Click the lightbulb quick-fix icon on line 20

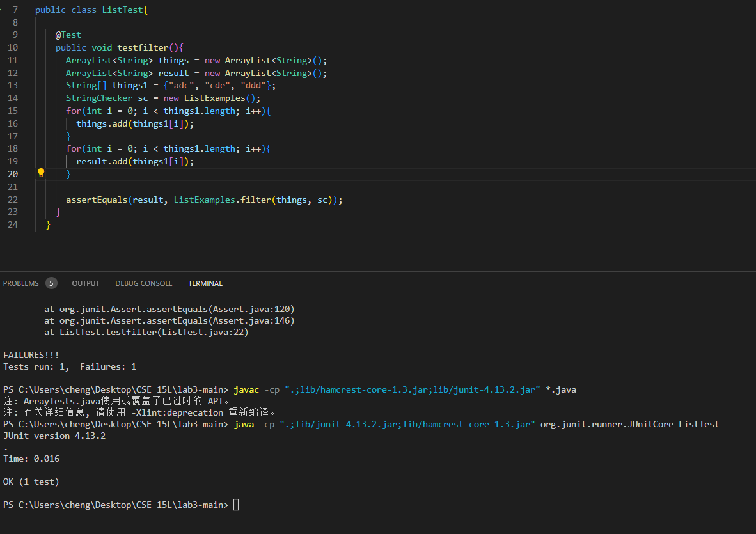(x=41, y=173)
